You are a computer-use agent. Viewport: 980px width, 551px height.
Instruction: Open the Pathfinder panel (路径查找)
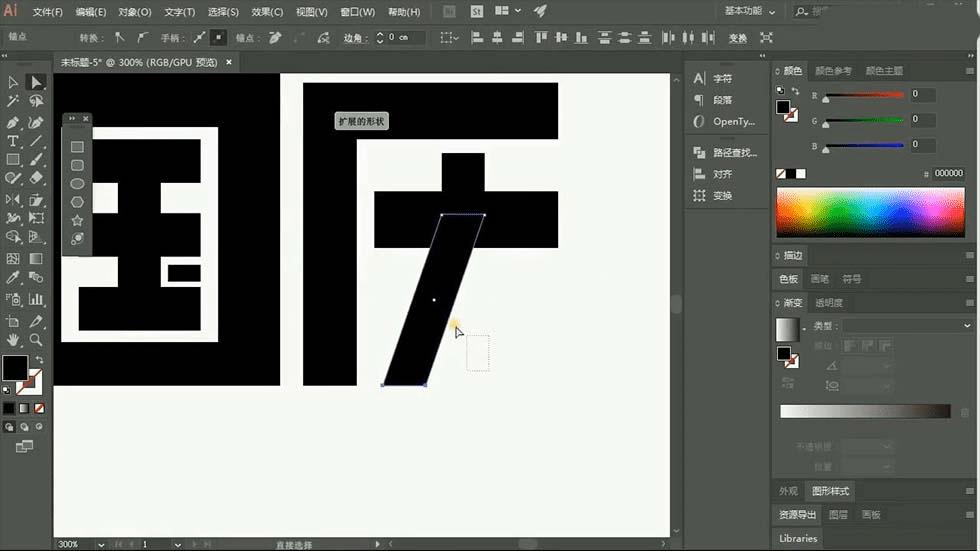pos(725,152)
